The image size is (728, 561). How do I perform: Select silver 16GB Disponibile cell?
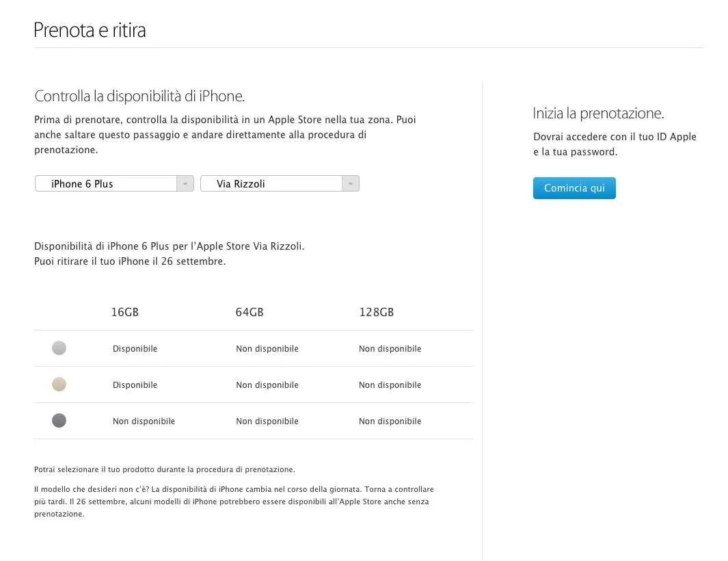pyautogui.click(x=135, y=349)
